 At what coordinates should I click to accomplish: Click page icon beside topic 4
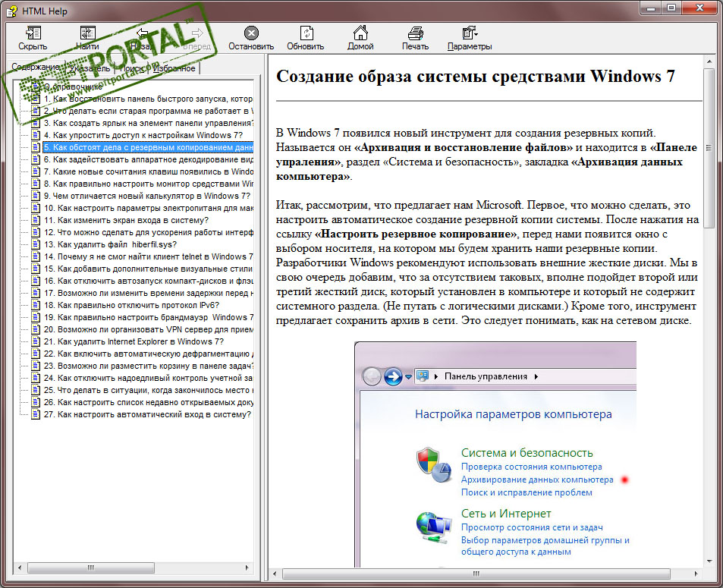click(x=36, y=135)
